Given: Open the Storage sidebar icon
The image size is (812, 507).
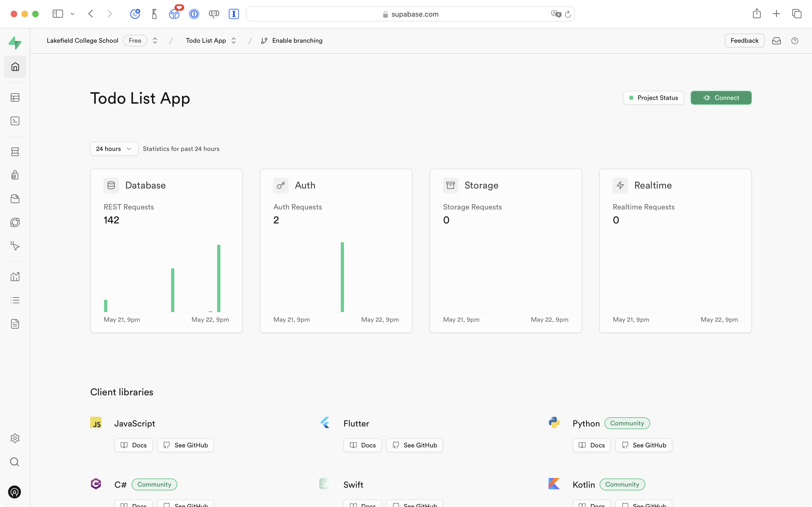Looking at the screenshot, I should (x=15, y=199).
